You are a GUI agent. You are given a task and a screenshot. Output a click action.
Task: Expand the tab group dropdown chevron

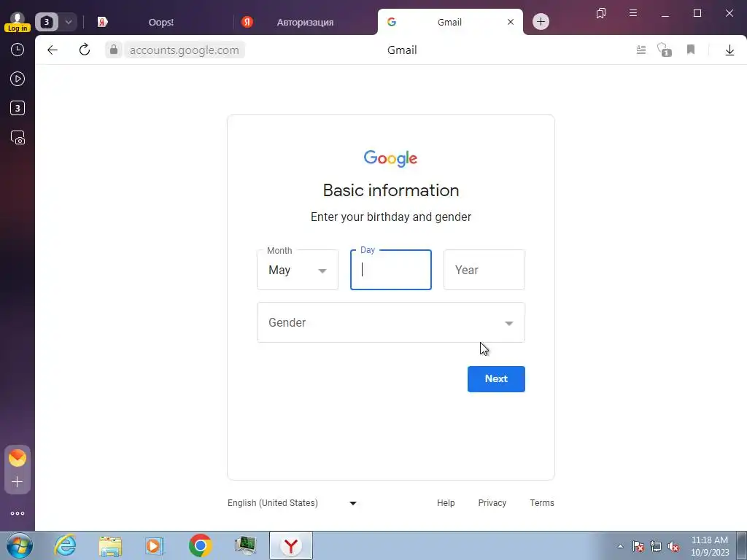point(68,22)
